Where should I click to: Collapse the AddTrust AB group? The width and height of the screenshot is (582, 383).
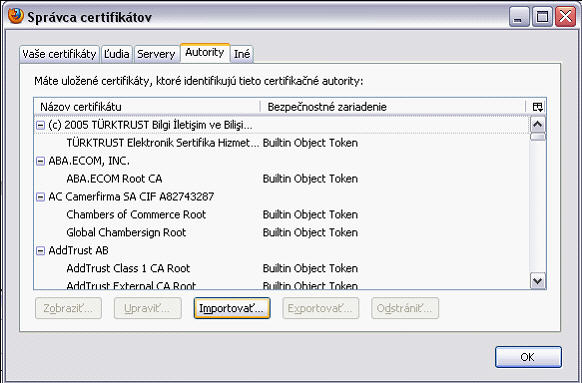coord(40,251)
